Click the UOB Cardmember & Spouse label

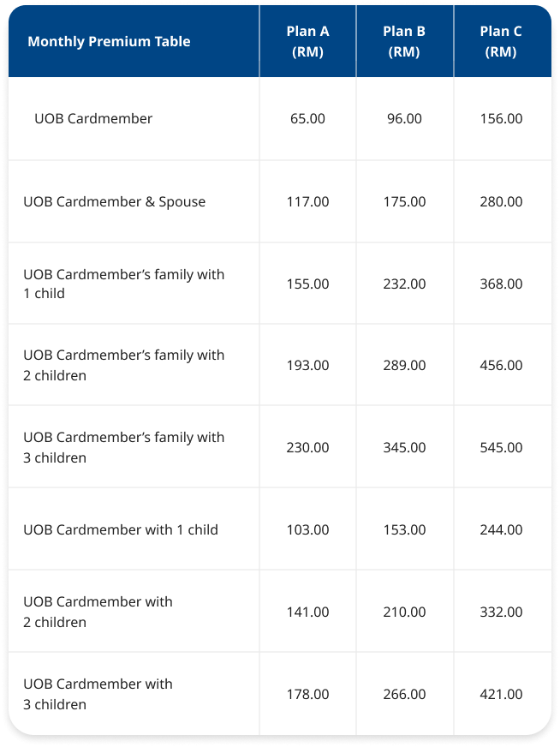pos(114,201)
